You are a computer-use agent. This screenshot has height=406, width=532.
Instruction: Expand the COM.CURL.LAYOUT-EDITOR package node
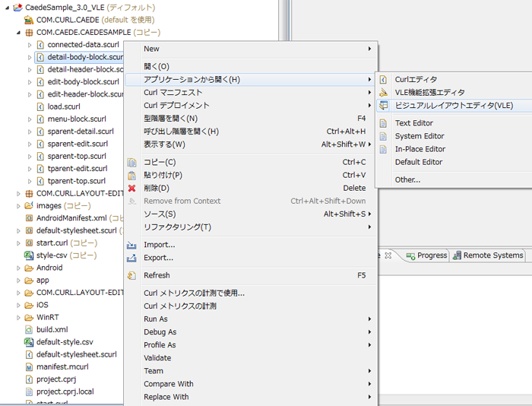(x=18, y=194)
